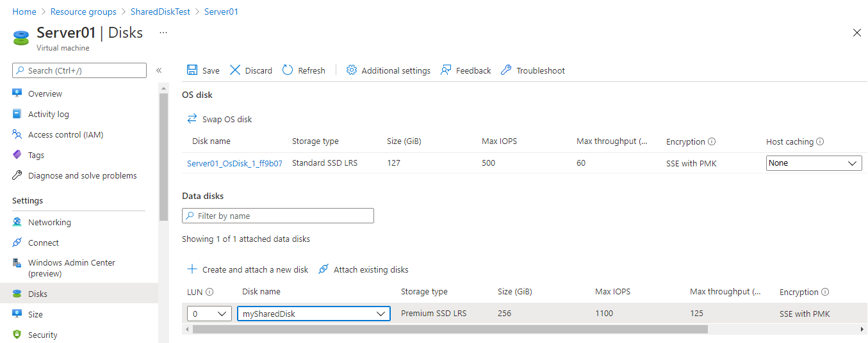The width and height of the screenshot is (868, 343).
Task: Click the sidebar Search input field
Action: point(79,70)
